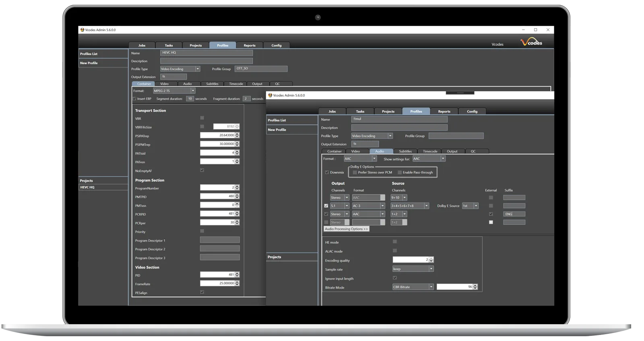Open Config tab in back window
The width and height of the screenshot is (644, 341).
point(277,45)
